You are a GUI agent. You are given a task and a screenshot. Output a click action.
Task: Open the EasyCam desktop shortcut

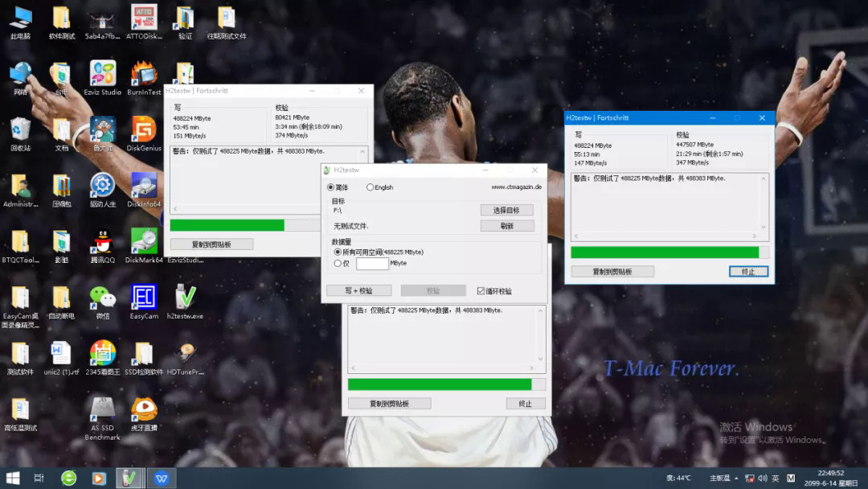pos(143,298)
